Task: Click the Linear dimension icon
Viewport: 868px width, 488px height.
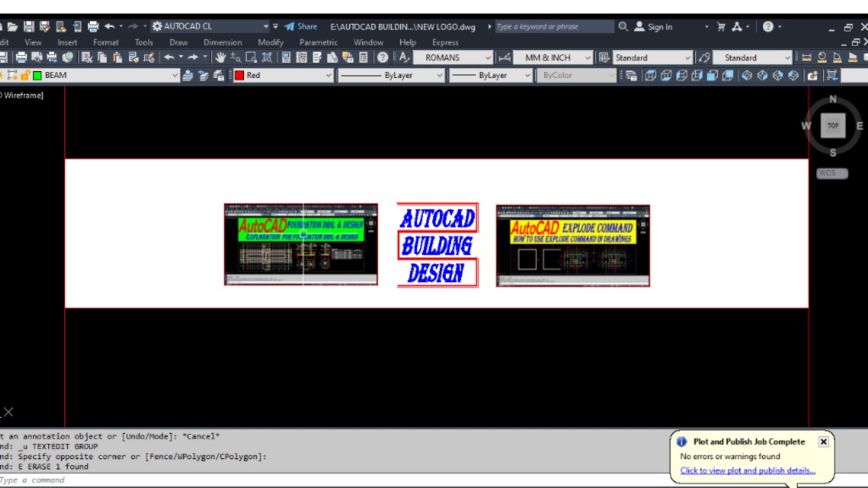Action: pyautogui.click(x=806, y=58)
